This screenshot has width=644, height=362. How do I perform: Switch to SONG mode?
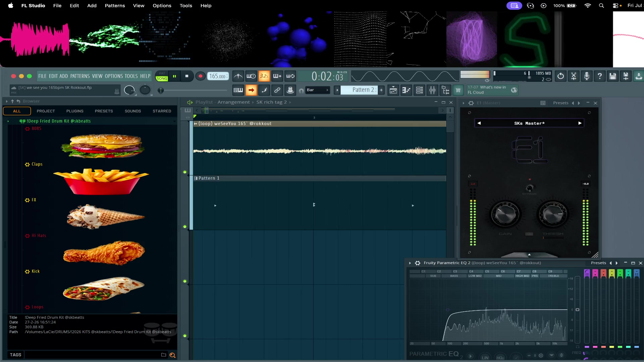click(162, 79)
